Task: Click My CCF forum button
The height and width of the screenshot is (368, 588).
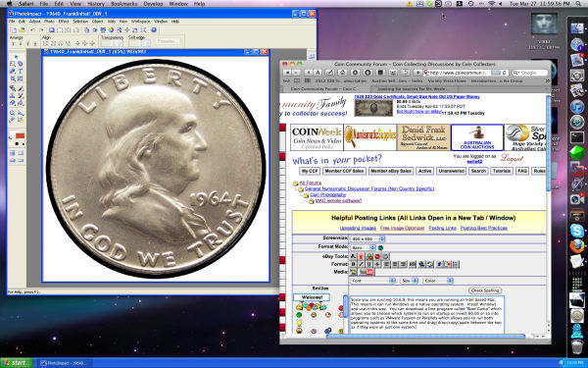Action: click(x=310, y=171)
